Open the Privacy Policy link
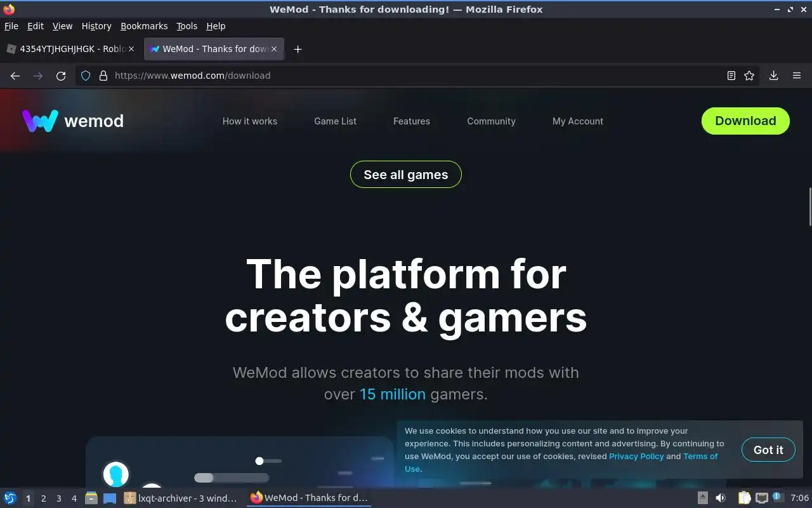Image resolution: width=812 pixels, height=508 pixels. (x=636, y=456)
